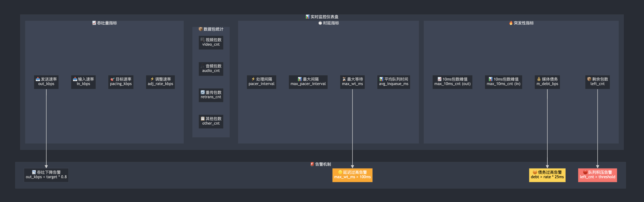Click the bar chart icon in 最大间隔
644x202 pixels.
pos(300,79)
